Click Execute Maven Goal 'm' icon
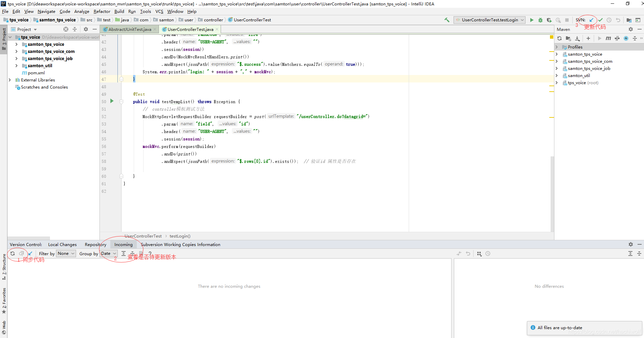The image size is (644, 338). (608, 38)
